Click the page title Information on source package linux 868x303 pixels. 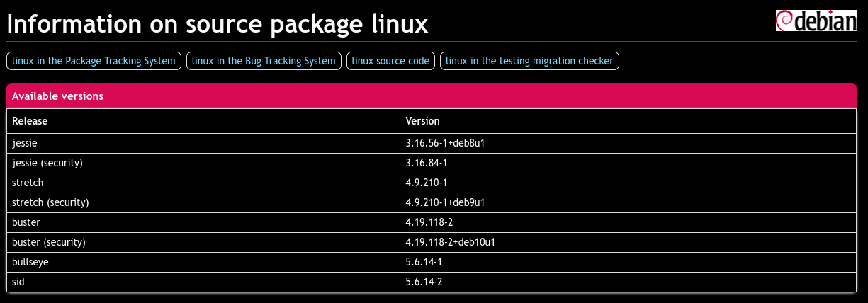pos(218,24)
